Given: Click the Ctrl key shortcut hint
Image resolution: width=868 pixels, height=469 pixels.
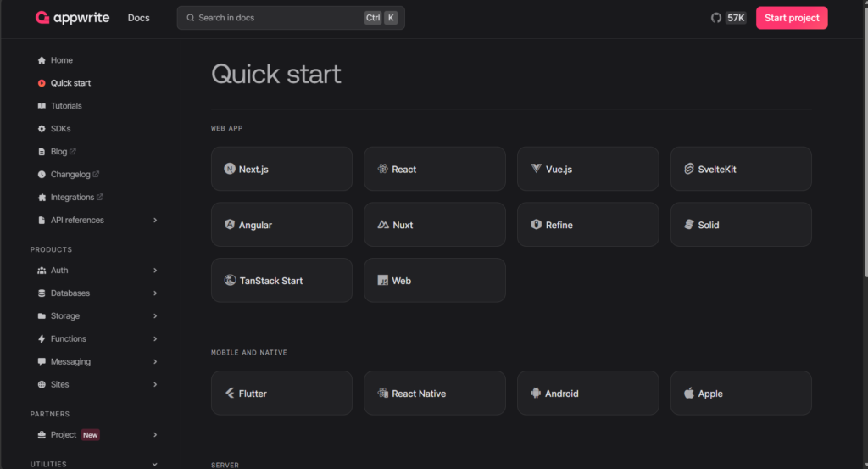Looking at the screenshot, I should [x=373, y=18].
